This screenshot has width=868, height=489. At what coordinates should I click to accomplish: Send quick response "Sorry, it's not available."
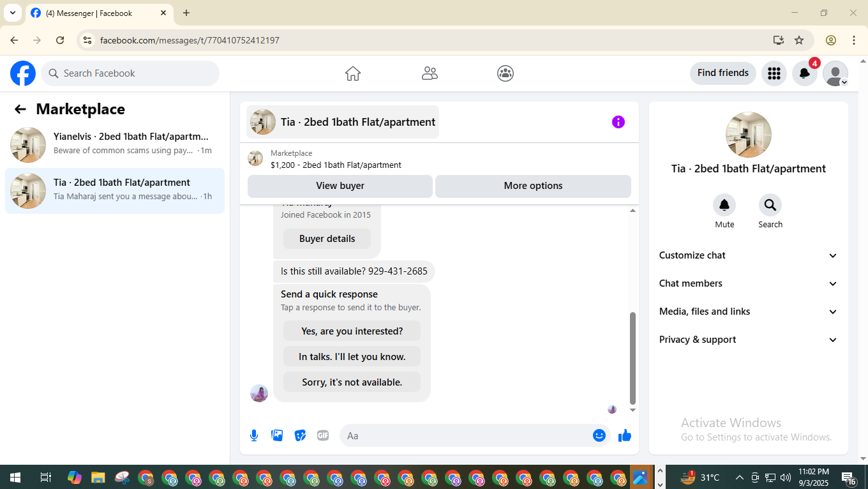(352, 382)
